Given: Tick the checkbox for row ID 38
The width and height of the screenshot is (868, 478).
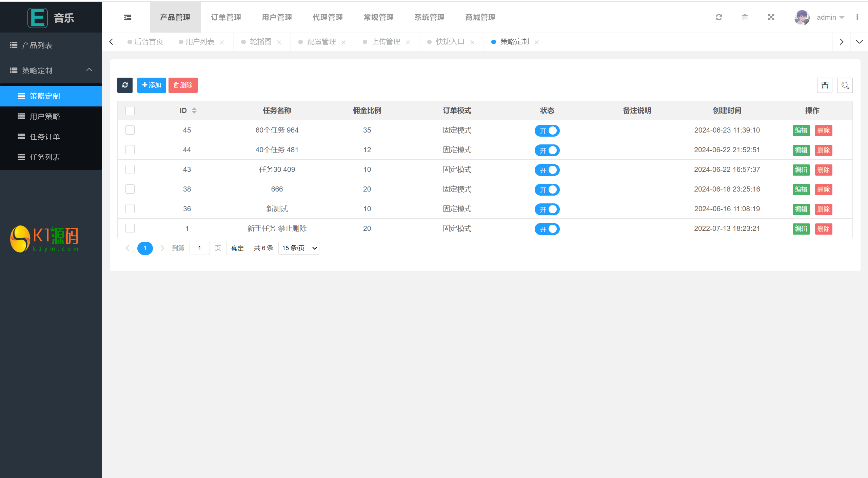Looking at the screenshot, I should pos(130,189).
